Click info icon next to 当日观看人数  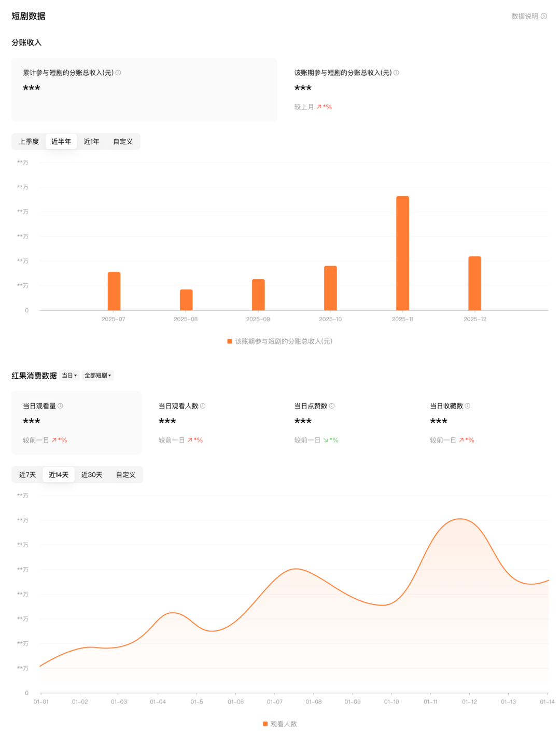pyautogui.click(x=203, y=406)
